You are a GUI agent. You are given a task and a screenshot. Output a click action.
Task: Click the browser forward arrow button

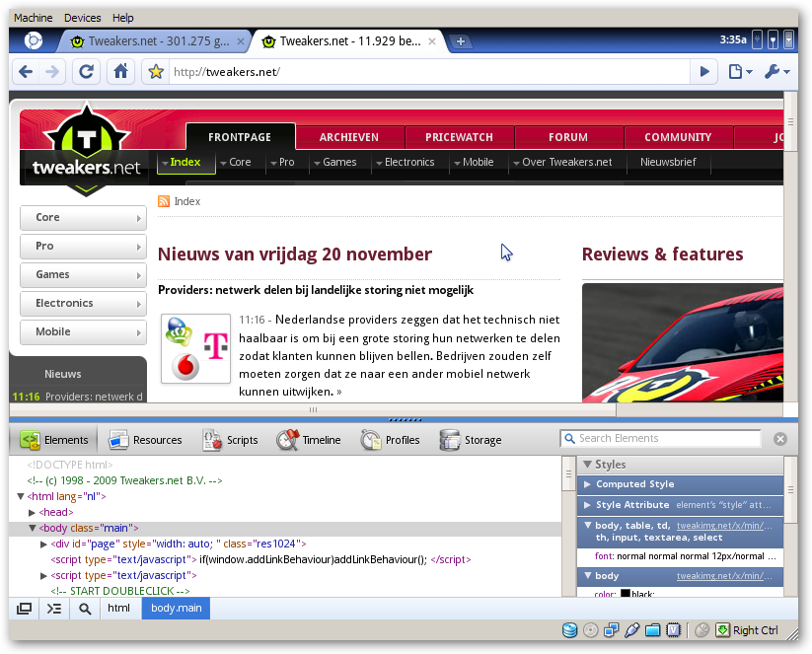click(52, 71)
